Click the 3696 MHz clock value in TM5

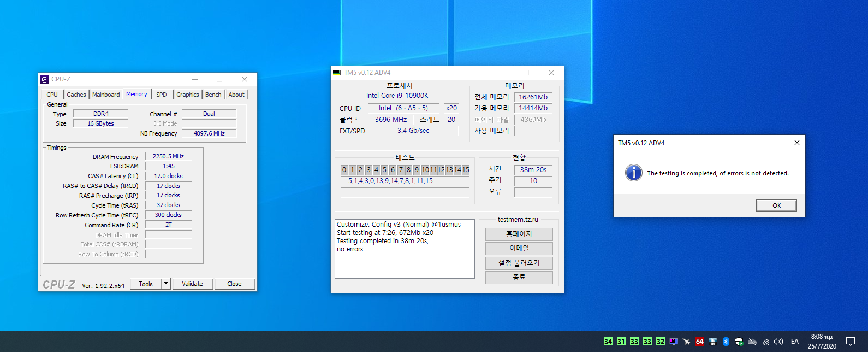(390, 120)
